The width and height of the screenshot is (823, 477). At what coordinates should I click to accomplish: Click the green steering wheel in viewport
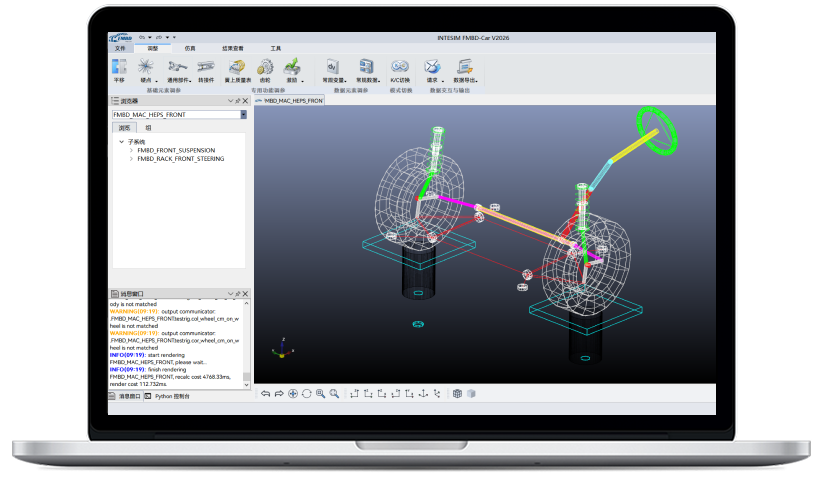coord(656,131)
